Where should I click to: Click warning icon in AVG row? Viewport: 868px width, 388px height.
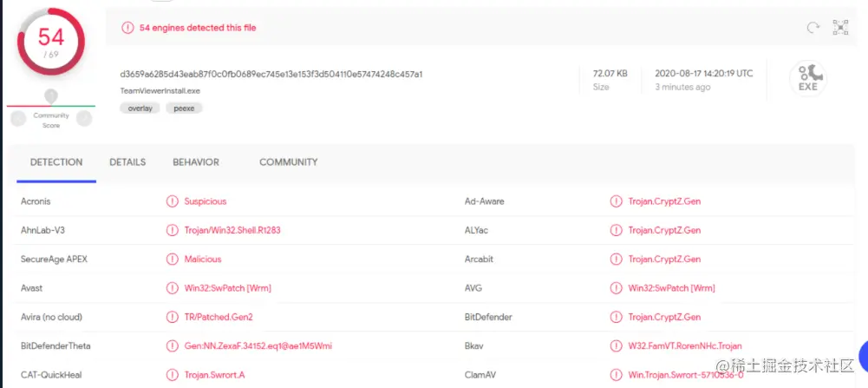pos(617,288)
